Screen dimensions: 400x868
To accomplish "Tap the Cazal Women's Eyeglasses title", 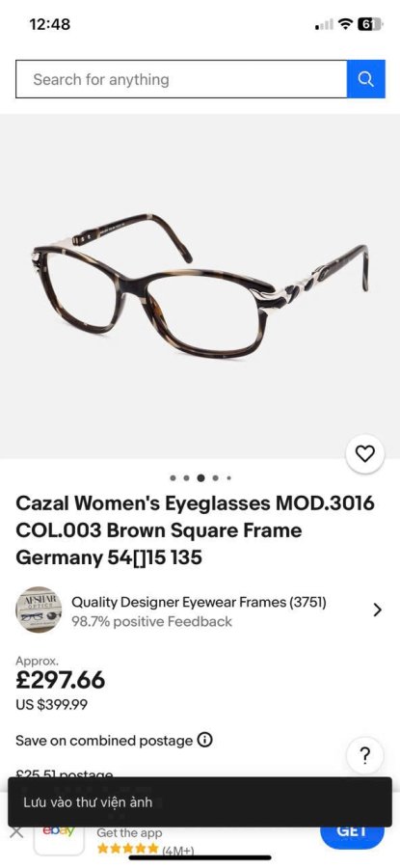I will 195,530.
